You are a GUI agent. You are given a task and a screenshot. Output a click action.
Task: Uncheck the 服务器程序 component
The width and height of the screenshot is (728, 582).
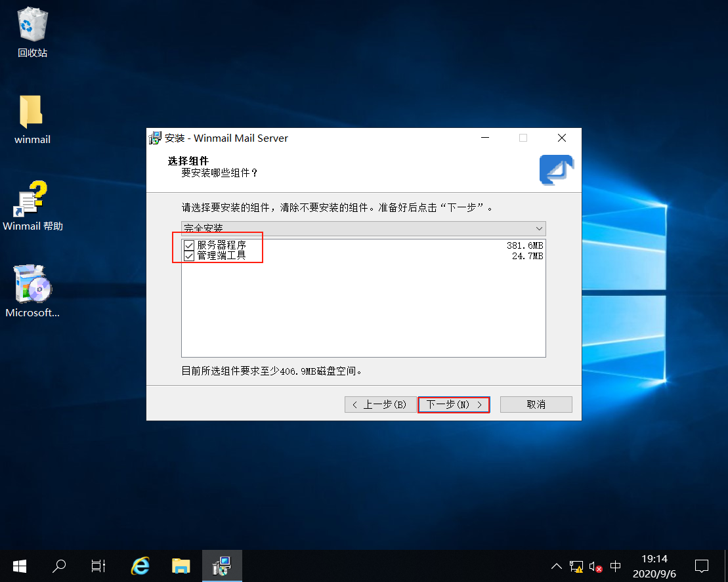point(189,245)
